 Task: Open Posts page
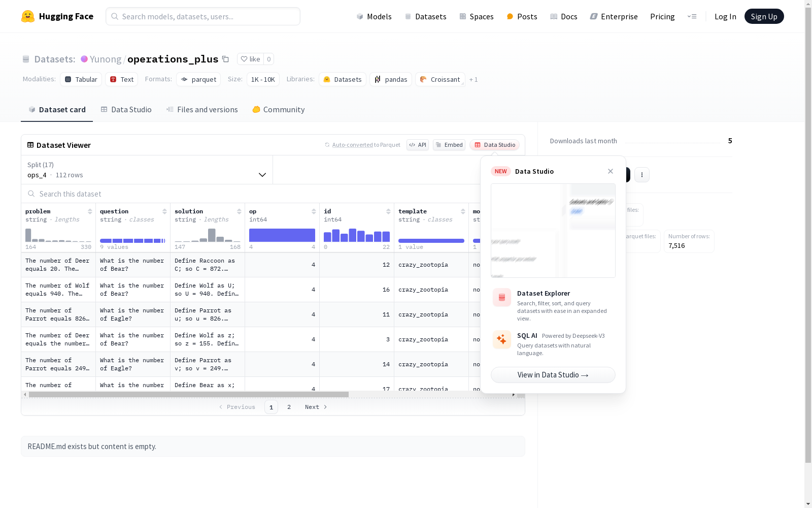pos(522,16)
